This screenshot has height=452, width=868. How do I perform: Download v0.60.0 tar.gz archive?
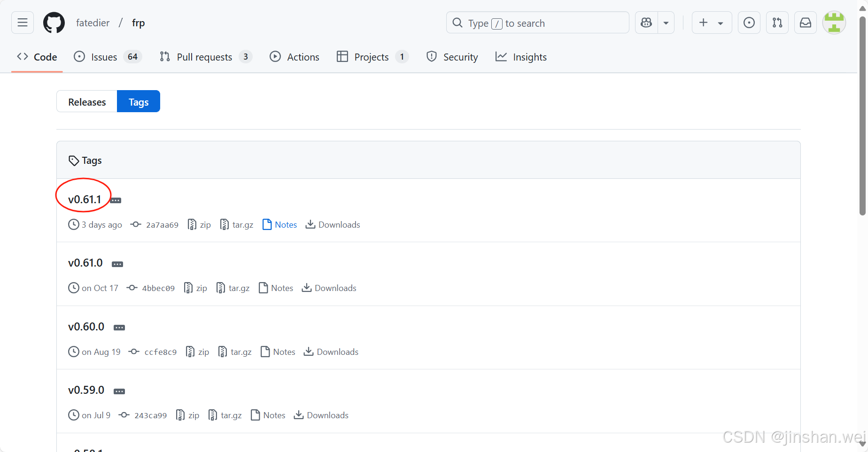click(235, 352)
